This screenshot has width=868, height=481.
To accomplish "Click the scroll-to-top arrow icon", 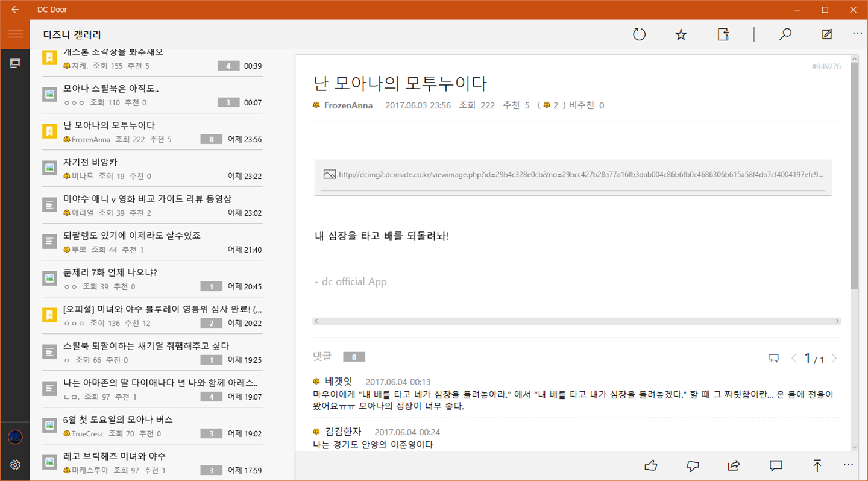I will tap(817, 465).
